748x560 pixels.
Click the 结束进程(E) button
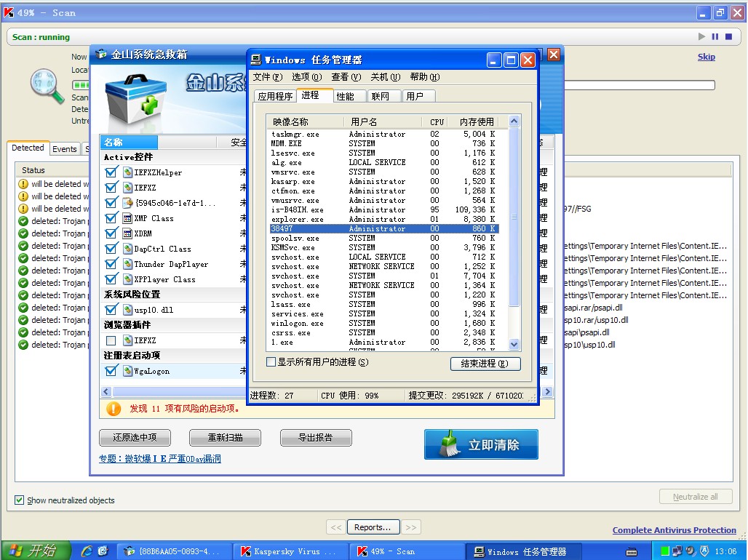click(x=485, y=364)
